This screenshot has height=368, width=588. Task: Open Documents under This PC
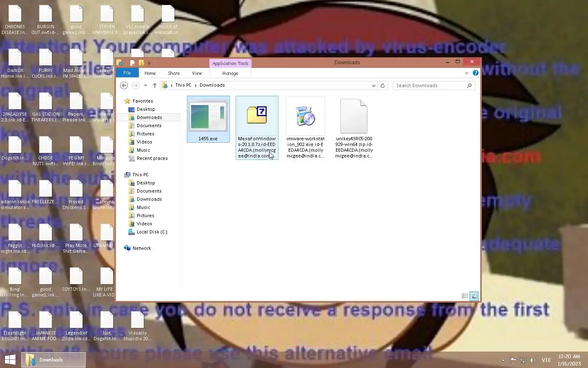point(149,191)
